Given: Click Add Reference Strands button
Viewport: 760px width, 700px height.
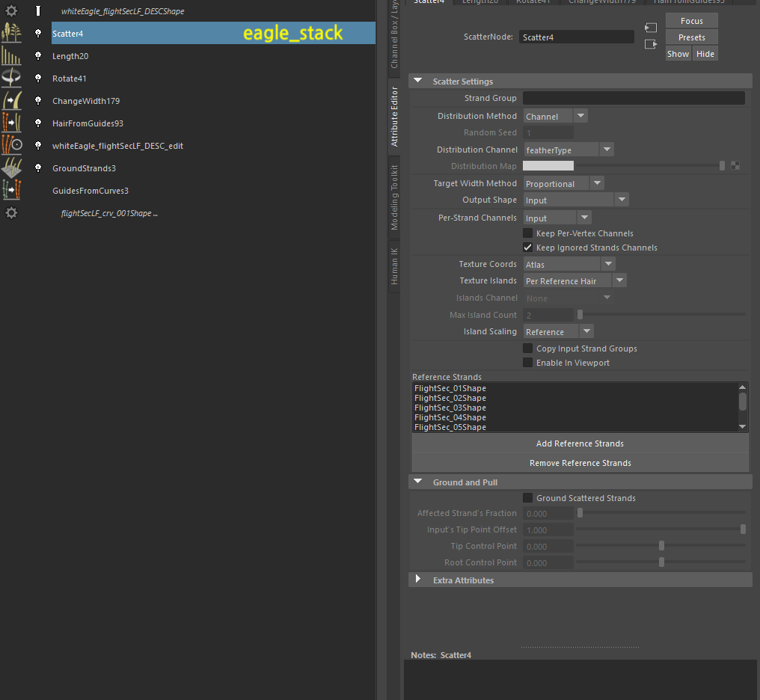Looking at the screenshot, I should (580, 443).
